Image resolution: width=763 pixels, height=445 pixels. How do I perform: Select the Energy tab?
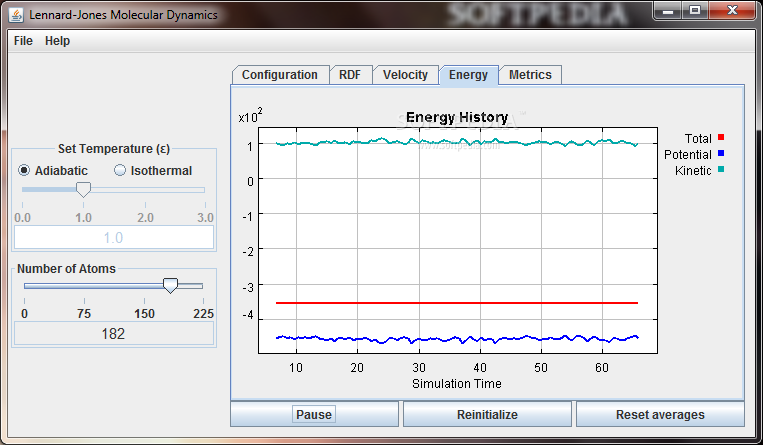(x=468, y=75)
